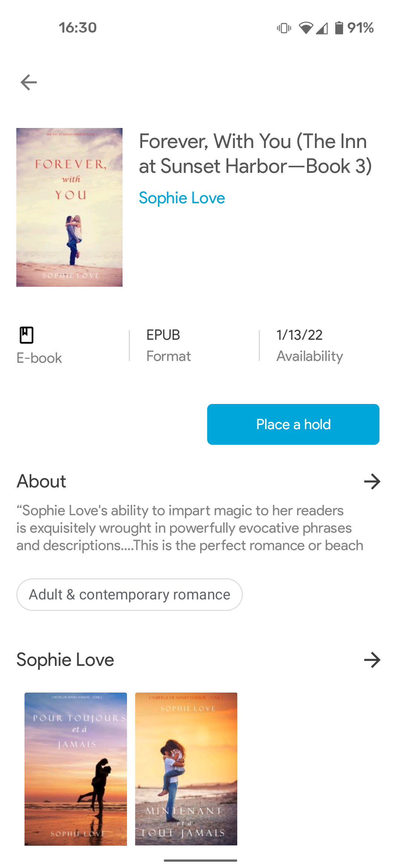401x868 pixels.
Task: Open more Sophie Love titles arrow
Action: coord(372,660)
